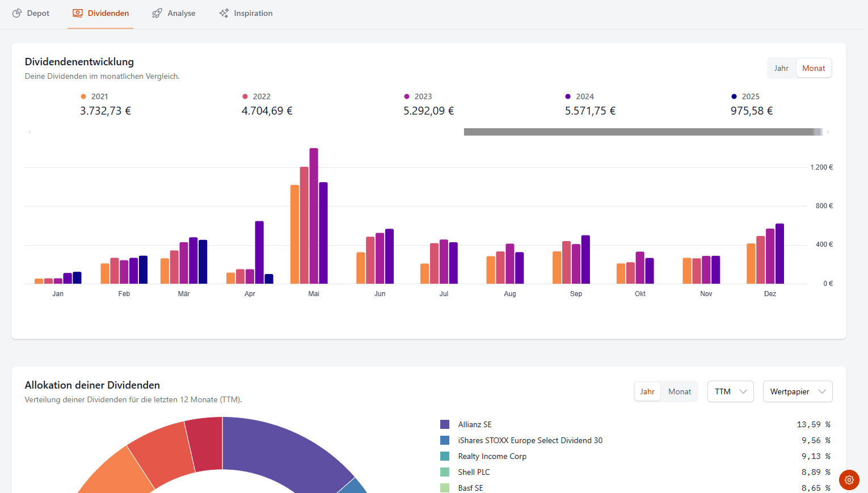Click the Depot pie chart icon
The width and height of the screenshot is (868, 493).
(17, 13)
